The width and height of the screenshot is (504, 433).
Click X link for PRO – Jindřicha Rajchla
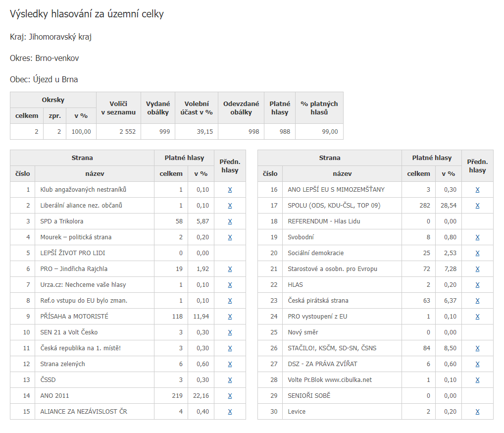(230, 269)
